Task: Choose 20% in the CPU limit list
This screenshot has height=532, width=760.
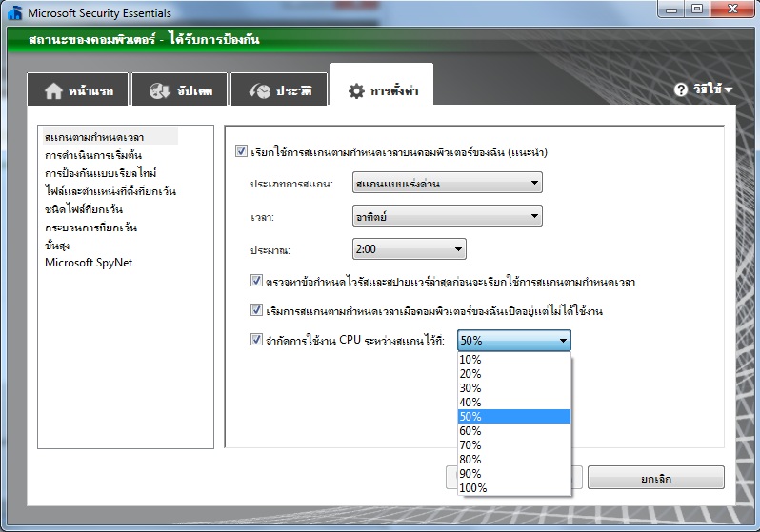Action: (514, 374)
